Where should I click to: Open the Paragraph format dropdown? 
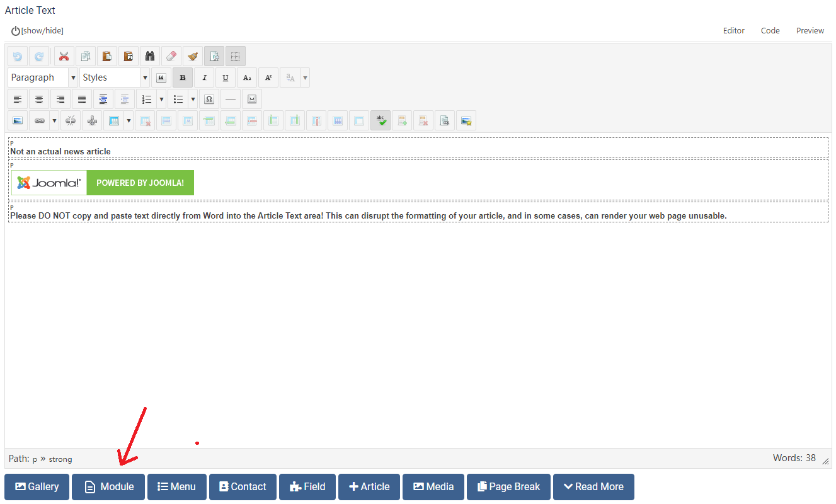(43, 78)
